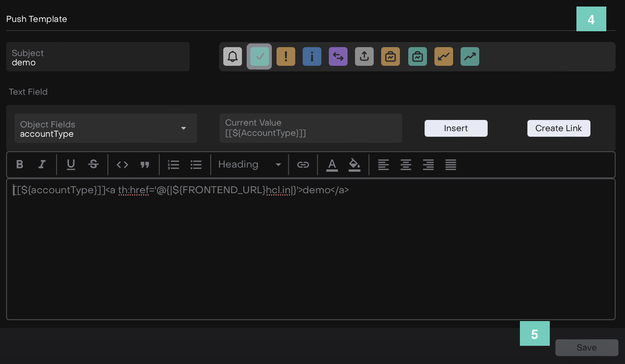Align text to the right

(x=428, y=164)
